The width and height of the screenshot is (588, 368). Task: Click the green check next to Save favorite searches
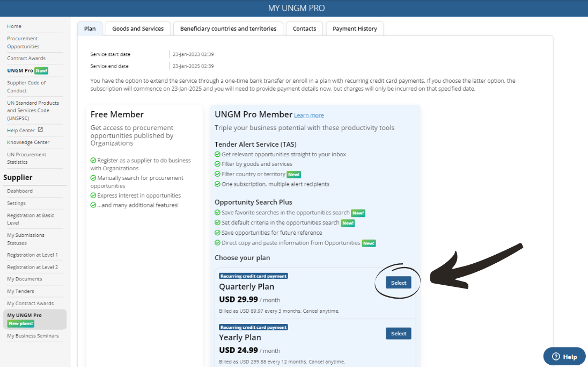tap(217, 213)
